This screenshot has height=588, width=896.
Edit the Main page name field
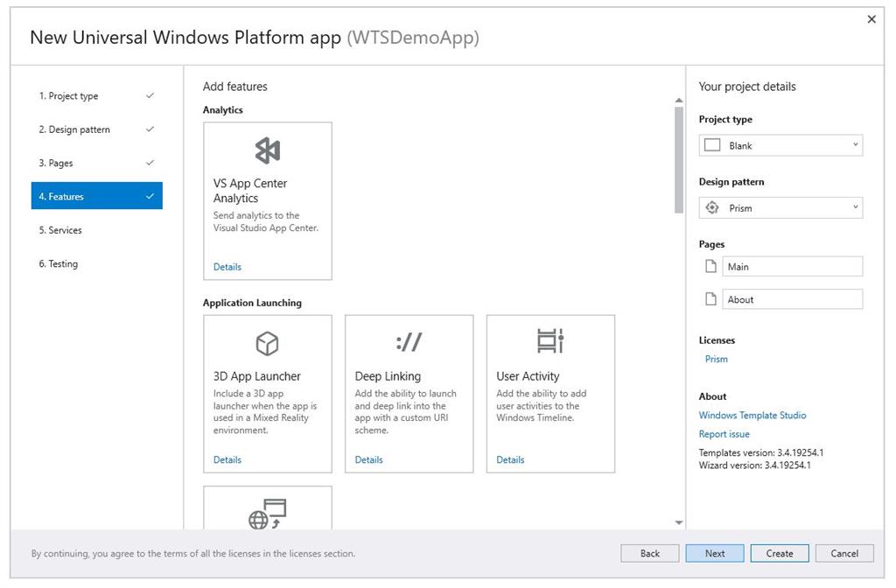point(792,265)
